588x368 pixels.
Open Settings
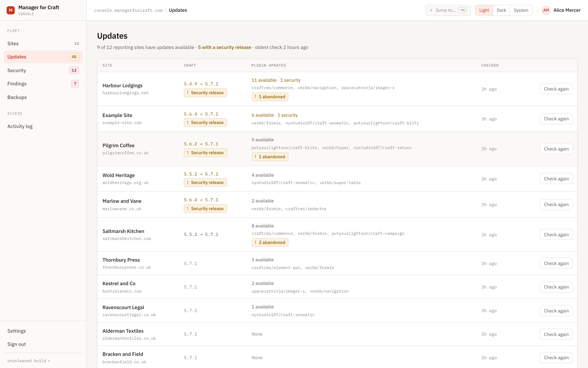[43, 331]
